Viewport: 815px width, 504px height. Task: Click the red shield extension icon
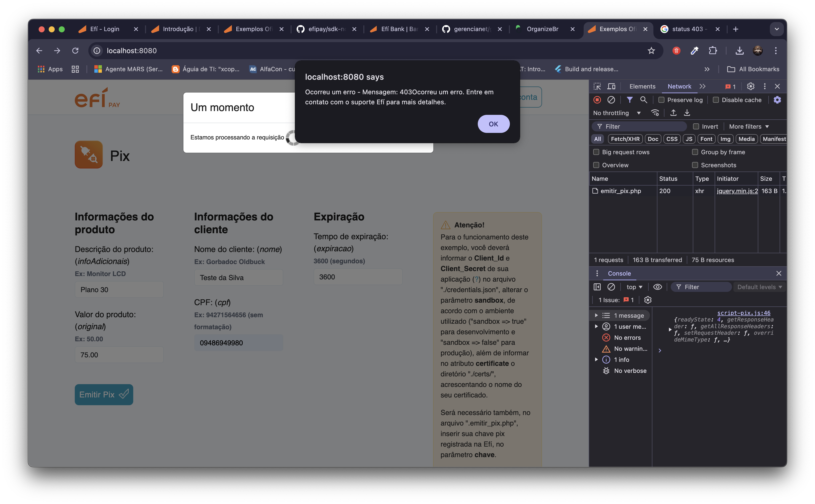[x=676, y=51]
